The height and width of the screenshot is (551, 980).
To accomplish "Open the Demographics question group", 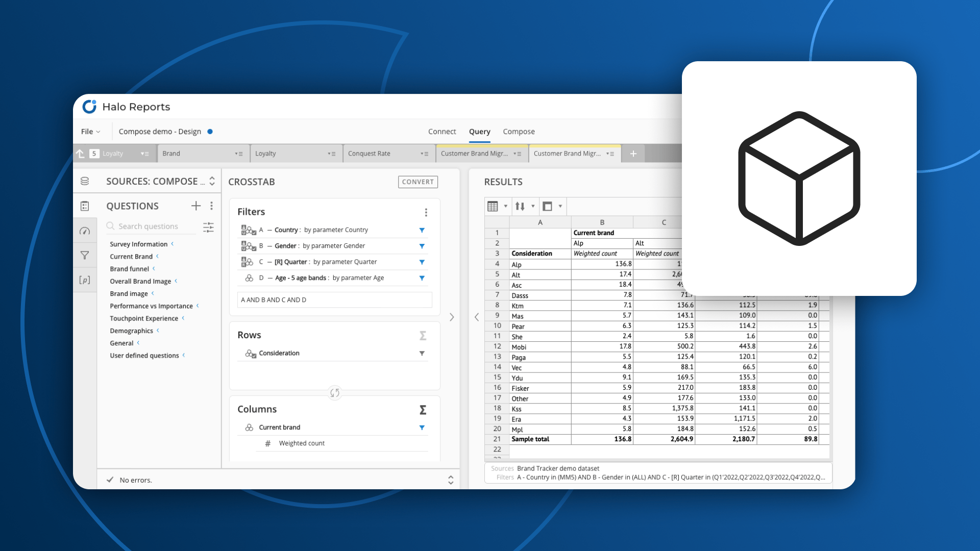I will coord(131,331).
